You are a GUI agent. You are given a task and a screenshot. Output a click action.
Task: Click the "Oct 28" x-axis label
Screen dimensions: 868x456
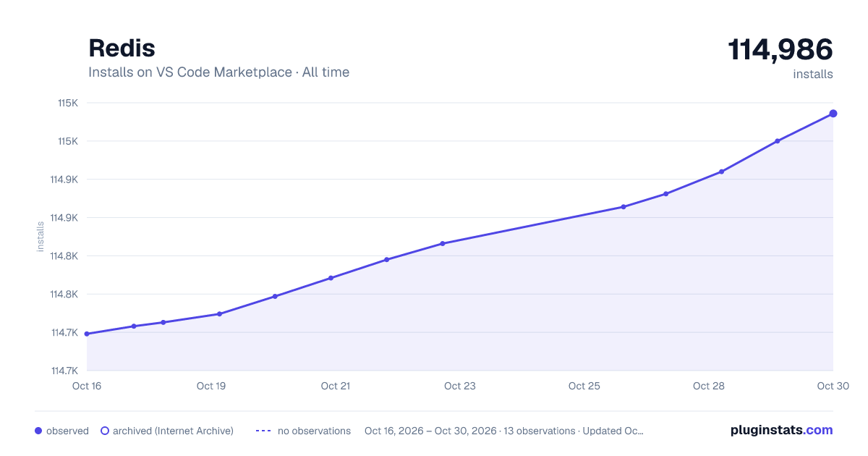709,386
